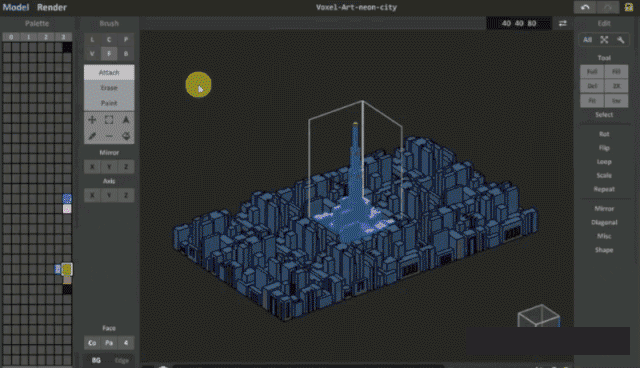Screen dimensions: 640x368
Task: Select the remove color dash tool
Action: click(x=109, y=136)
